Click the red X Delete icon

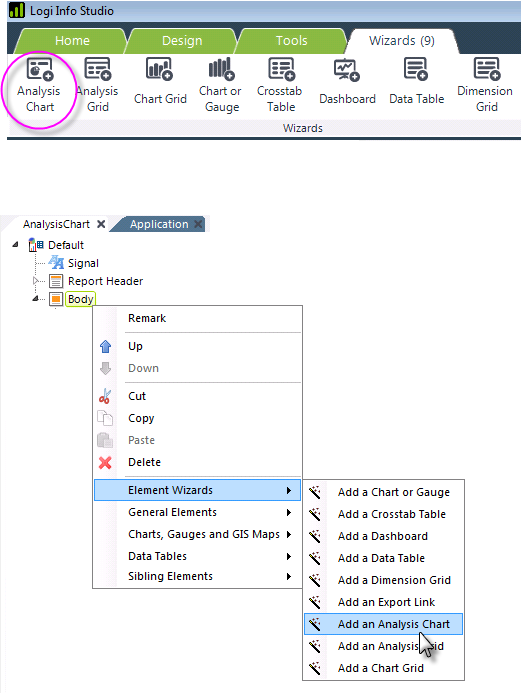(105, 463)
